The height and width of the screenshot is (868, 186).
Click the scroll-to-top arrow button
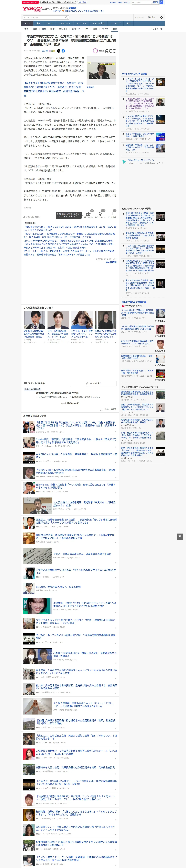(x=180, y=537)
